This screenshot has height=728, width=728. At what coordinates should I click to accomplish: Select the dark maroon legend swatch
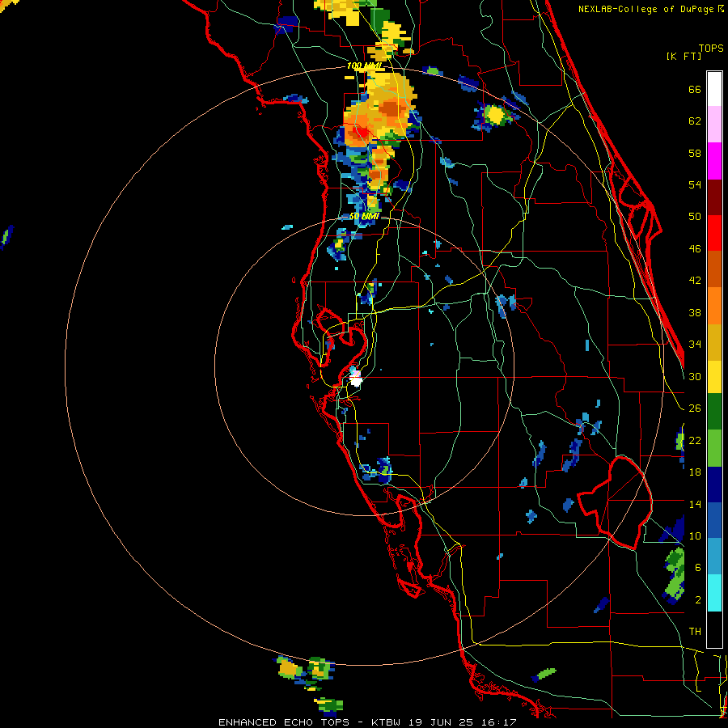tap(714, 197)
